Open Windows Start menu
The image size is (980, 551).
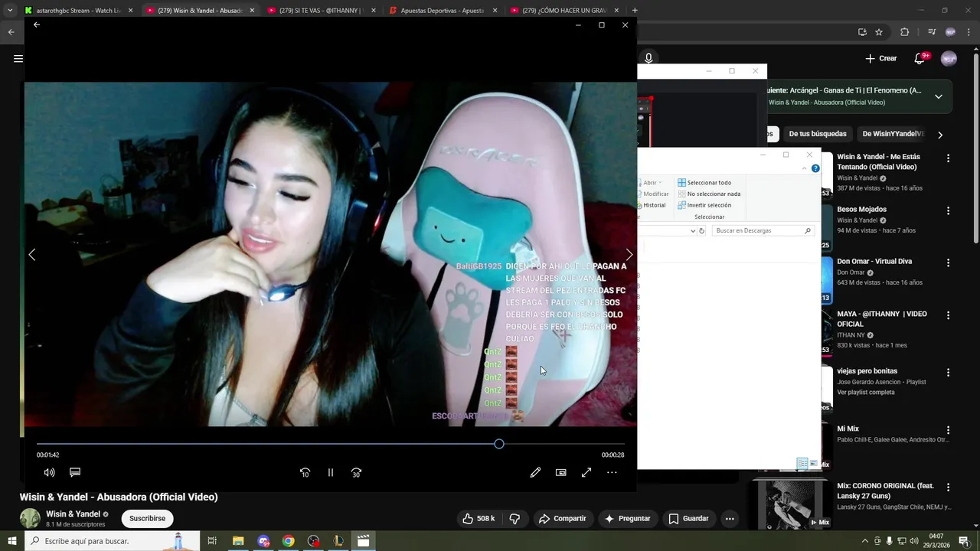click(12, 541)
